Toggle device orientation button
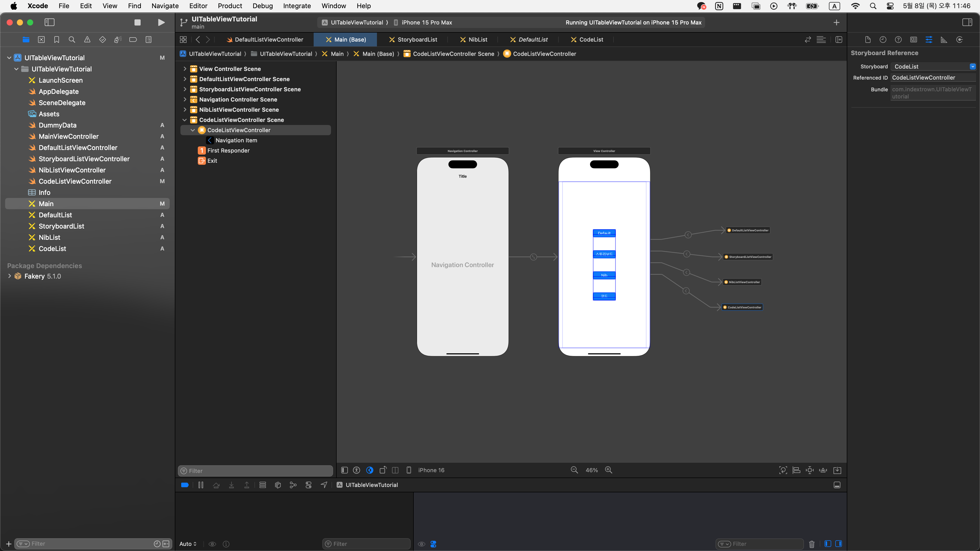This screenshot has width=980, height=551. [383, 470]
